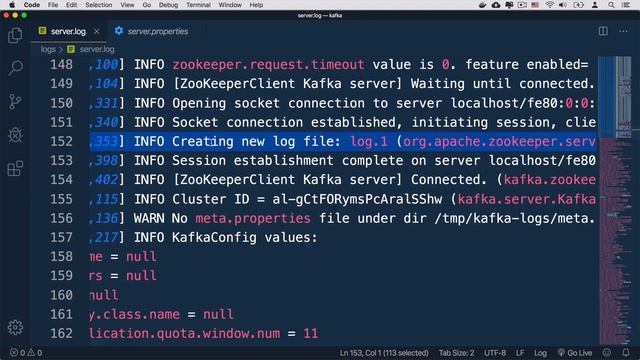The image size is (640, 360).
Task: Open the Code menu
Action: click(x=31, y=5)
